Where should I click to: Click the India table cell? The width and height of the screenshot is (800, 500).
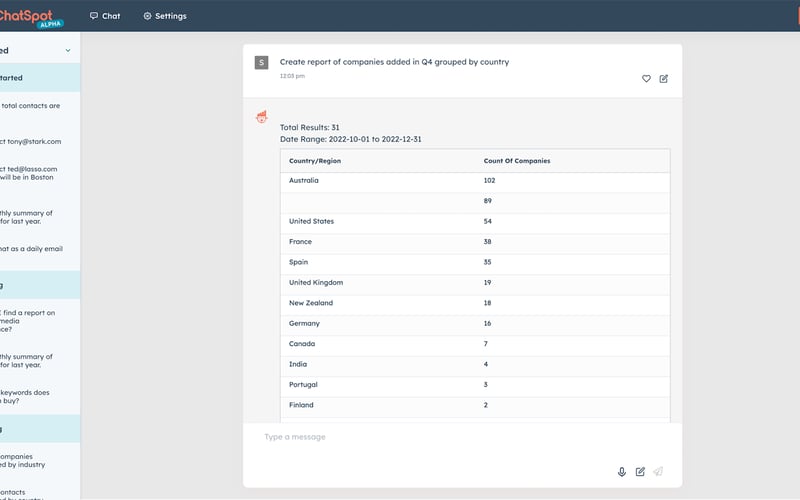coord(298,364)
